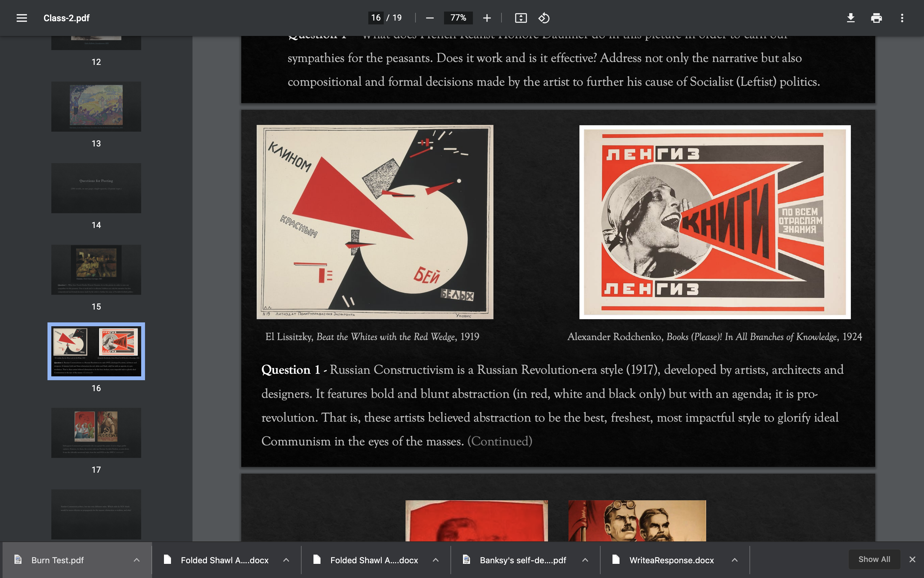Click the WriteaResponse.docx file icon
Viewport: 924px width, 578px height.
[616, 560]
